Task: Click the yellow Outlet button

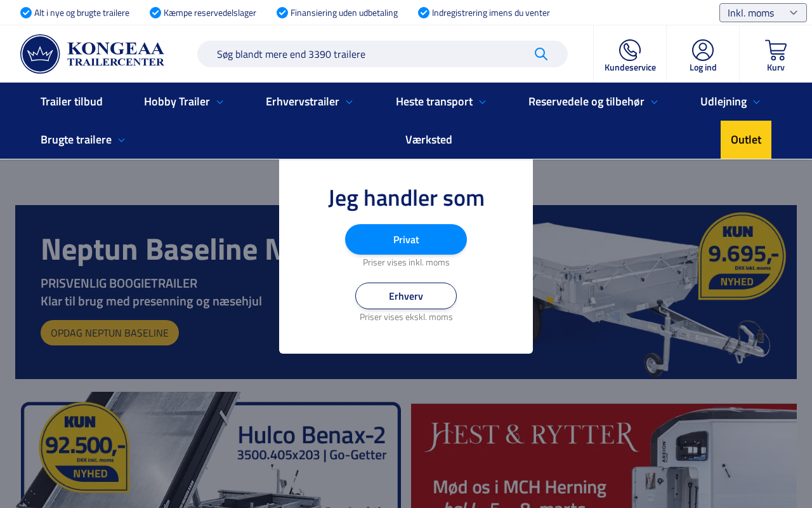Action: pos(746,140)
